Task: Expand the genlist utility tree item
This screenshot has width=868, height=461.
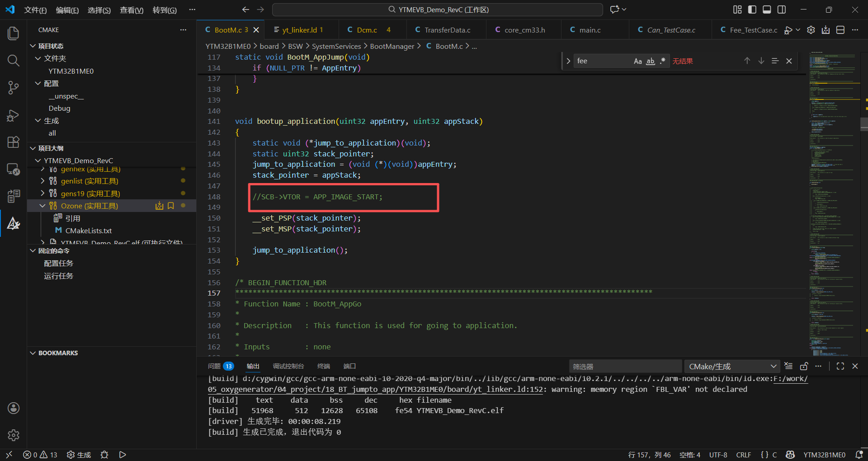Action: pos(42,181)
